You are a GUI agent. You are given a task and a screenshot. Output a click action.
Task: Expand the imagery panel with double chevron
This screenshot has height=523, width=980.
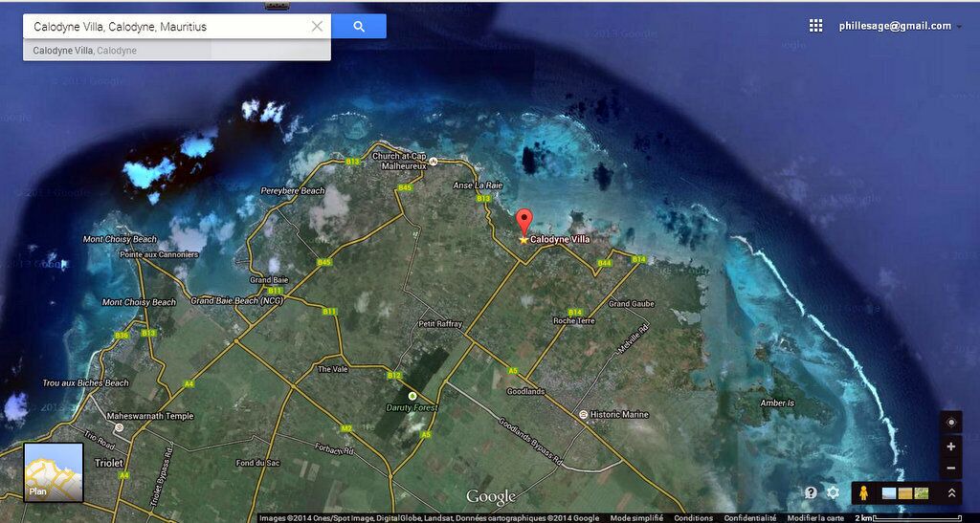(x=951, y=493)
